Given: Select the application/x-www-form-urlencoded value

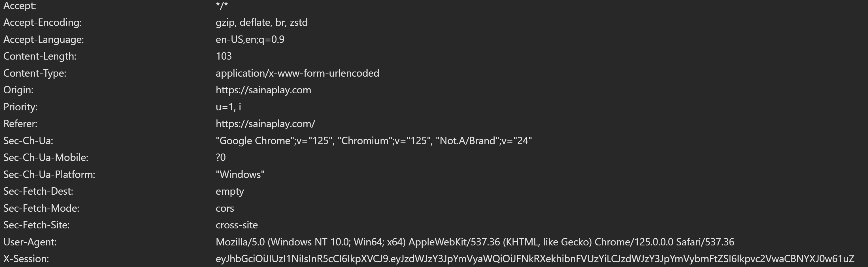Looking at the screenshot, I should click(x=297, y=73).
